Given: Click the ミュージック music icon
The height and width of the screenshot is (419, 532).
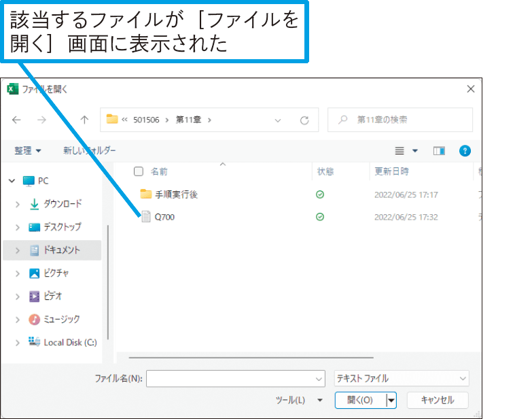Looking at the screenshot, I should (x=34, y=320).
